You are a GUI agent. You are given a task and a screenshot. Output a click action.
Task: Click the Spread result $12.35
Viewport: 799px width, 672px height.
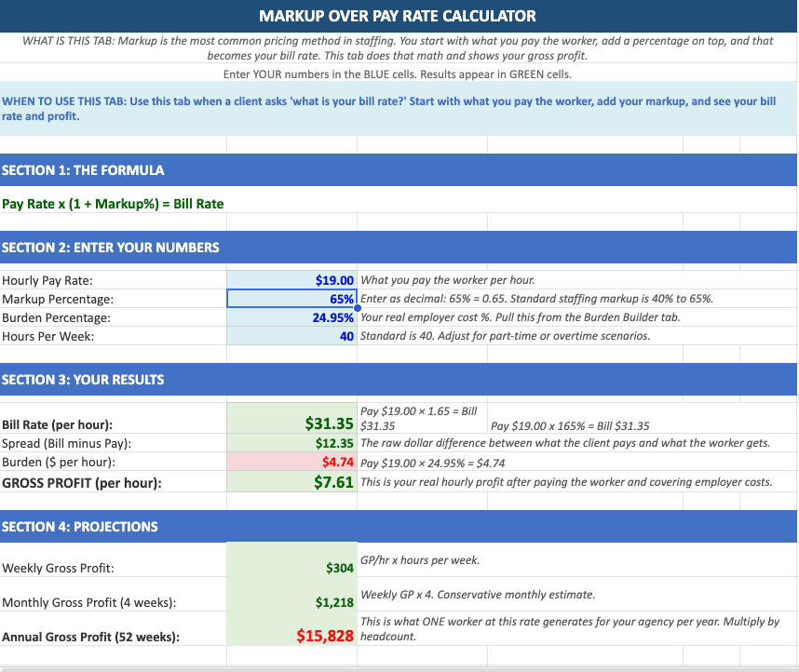(x=292, y=443)
